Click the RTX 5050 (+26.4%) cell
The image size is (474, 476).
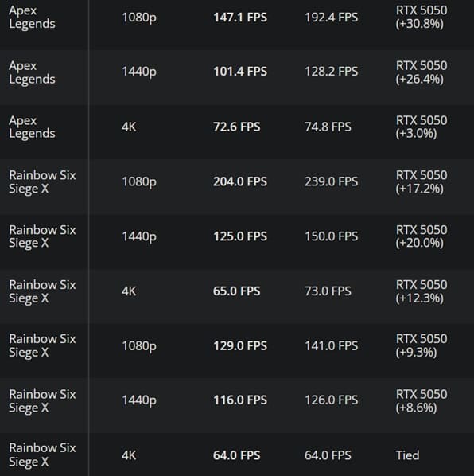[x=422, y=72]
